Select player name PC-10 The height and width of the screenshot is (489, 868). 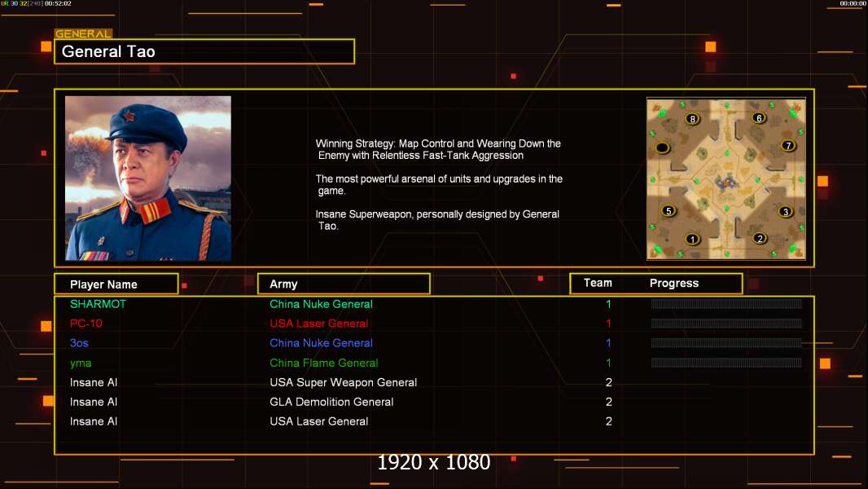[85, 324]
